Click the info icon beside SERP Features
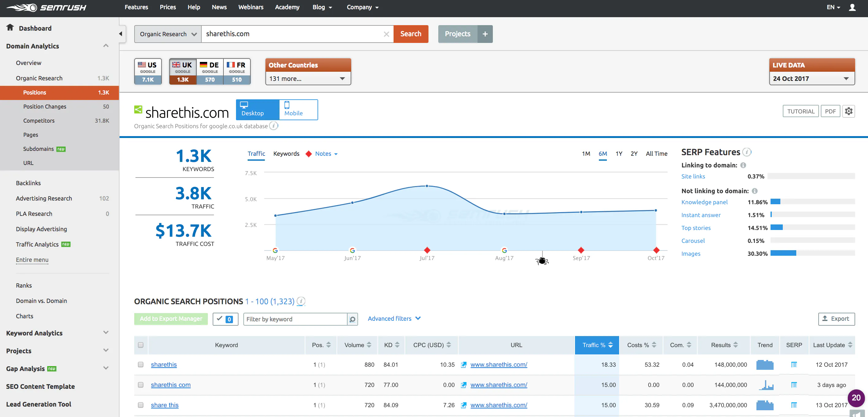 [x=747, y=152]
